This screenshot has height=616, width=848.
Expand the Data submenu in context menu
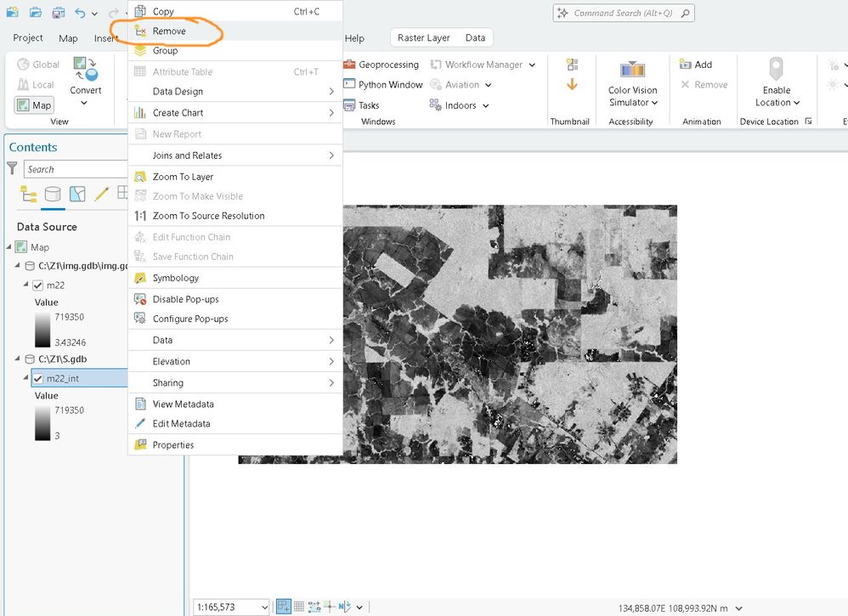(235, 340)
